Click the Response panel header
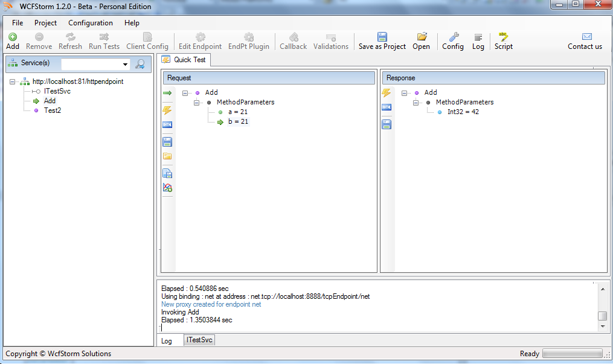 point(493,78)
